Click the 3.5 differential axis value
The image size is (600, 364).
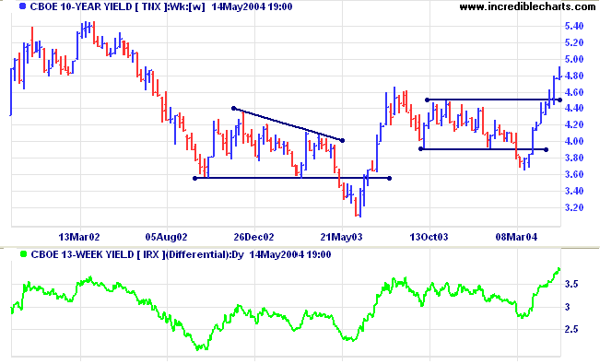[571, 285]
